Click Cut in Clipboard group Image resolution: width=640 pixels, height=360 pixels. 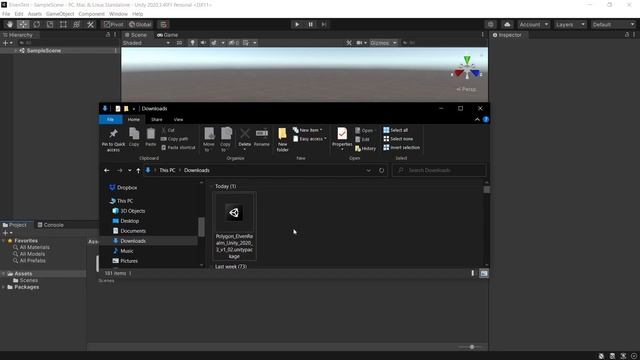pyautogui.click(x=168, y=130)
